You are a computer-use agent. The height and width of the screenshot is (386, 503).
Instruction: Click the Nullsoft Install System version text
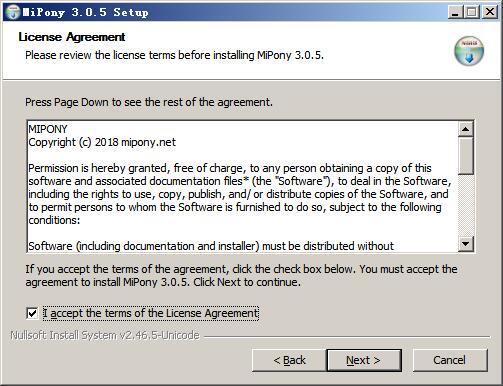[x=105, y=335]
